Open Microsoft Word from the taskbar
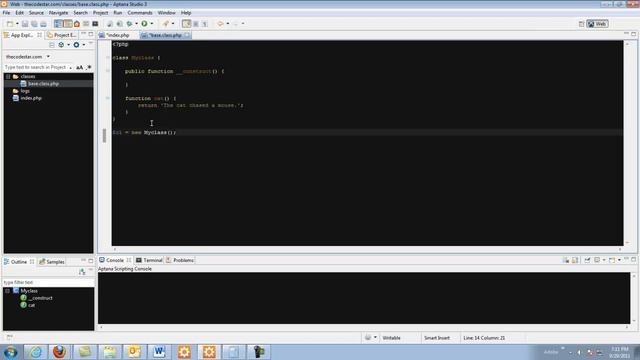640x360 pixels. 159,351
